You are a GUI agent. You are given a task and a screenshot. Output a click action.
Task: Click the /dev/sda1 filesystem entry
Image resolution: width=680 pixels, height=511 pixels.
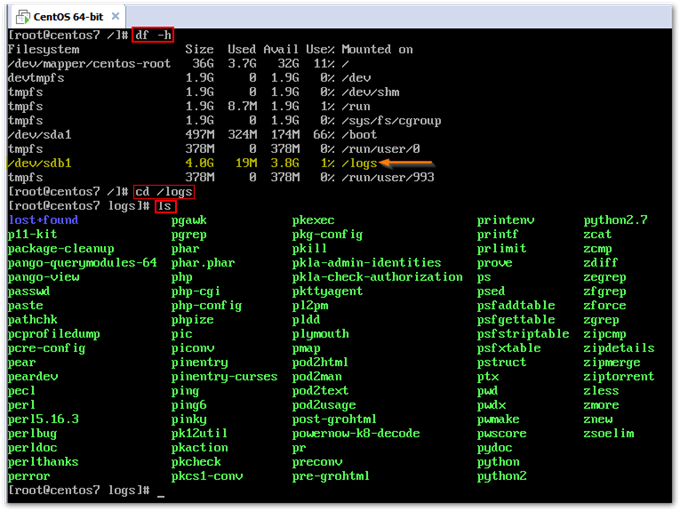[x=39, y=135]
